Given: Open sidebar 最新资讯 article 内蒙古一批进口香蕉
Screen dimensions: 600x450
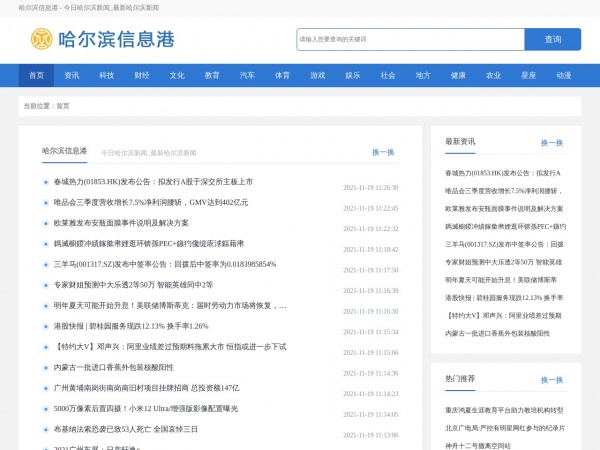Looking at the screenshot, I should (497, 334).
